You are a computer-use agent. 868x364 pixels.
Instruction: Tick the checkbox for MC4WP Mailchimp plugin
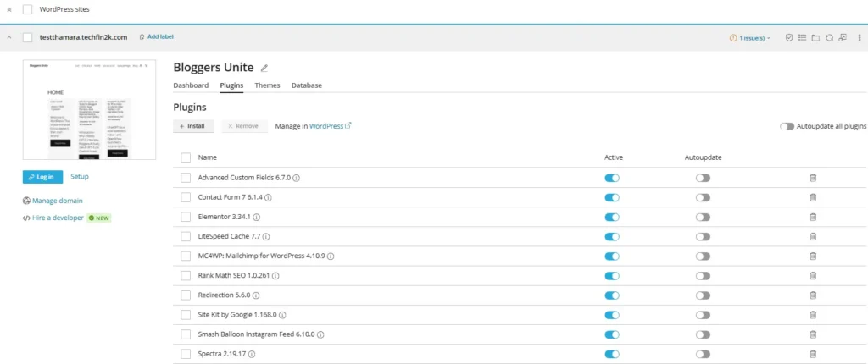(186, 256)
